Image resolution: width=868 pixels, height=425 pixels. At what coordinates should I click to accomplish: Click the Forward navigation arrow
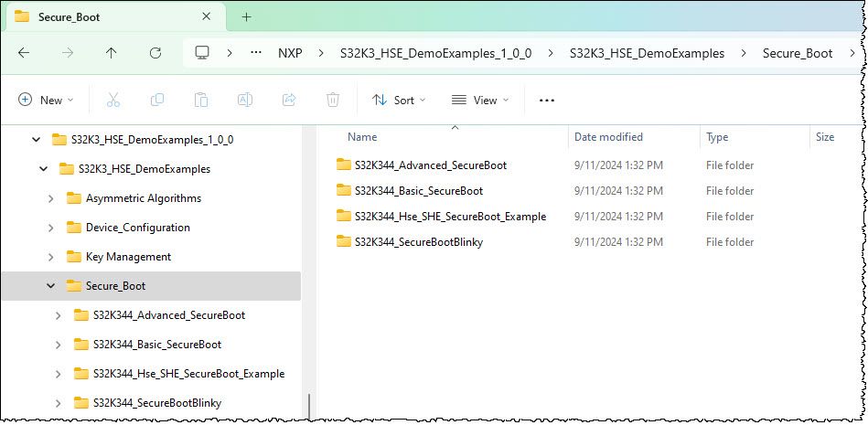[68, 53]
